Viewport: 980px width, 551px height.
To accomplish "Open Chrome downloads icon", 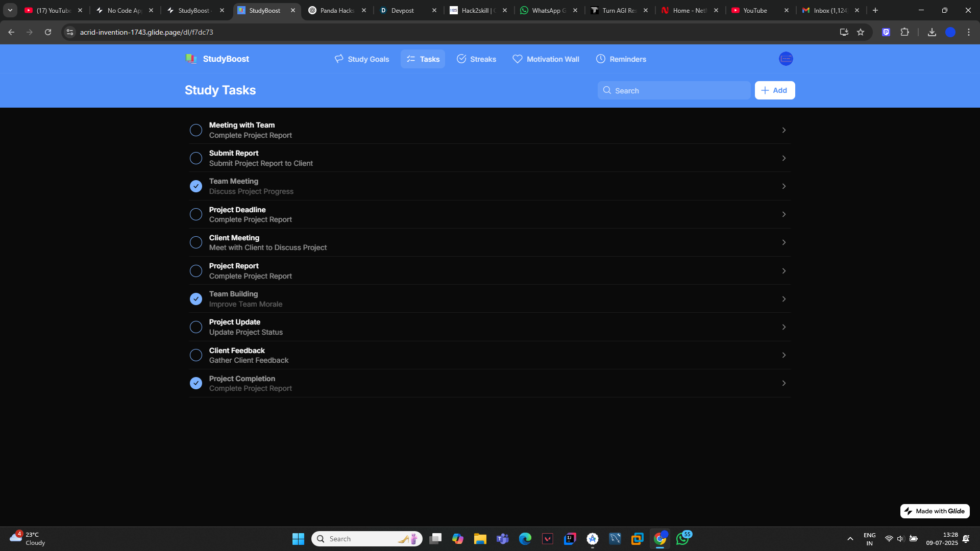I will tap(932, 32).
